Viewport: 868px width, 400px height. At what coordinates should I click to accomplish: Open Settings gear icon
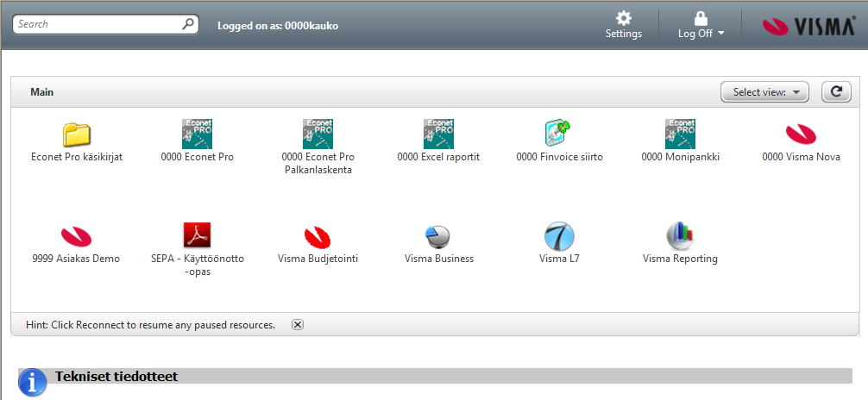[x=624, y=18]
